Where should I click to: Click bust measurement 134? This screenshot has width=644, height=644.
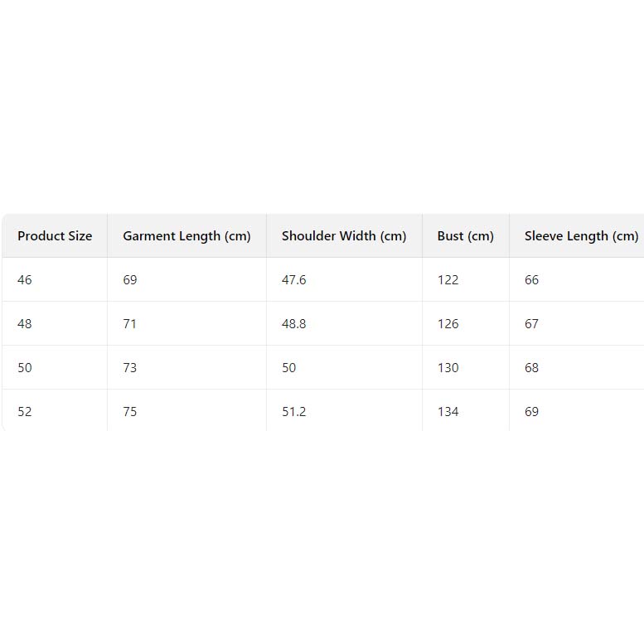tap(448, 412)
